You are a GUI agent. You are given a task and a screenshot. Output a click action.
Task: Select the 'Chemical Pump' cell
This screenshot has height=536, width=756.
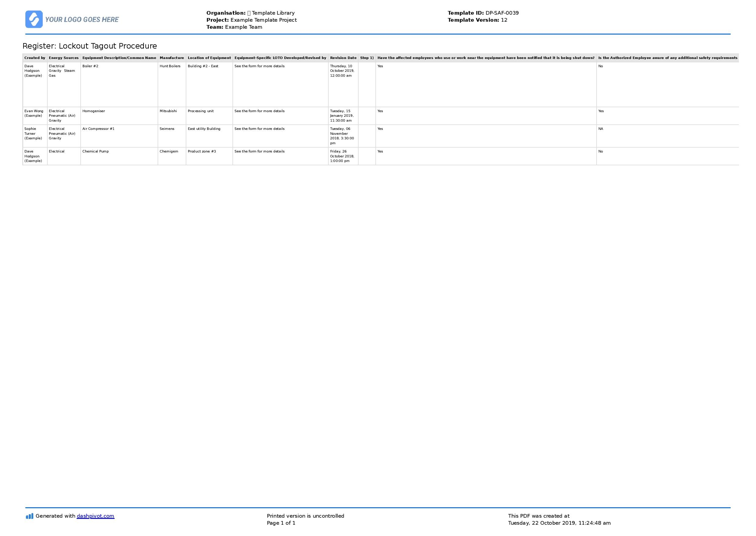pos(95,151)
